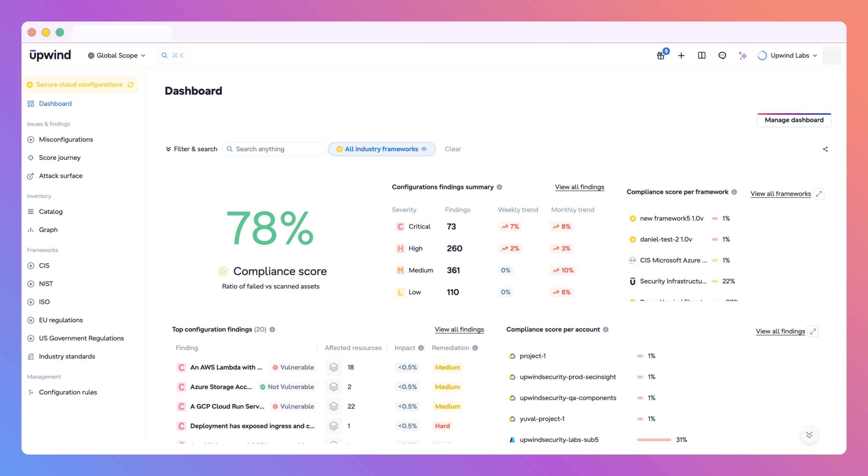Launch the AI sparkle assistant icon
Screen dimensions: 868x476
pos(743,56)
